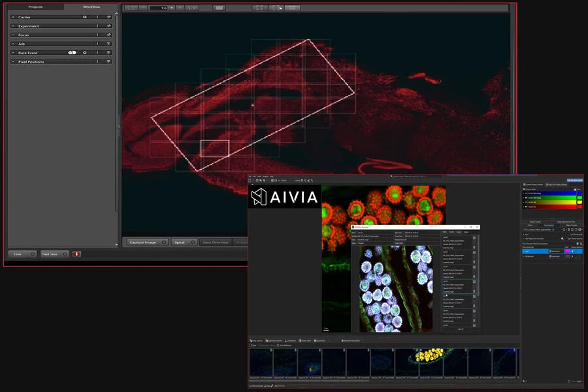The height and width of the screenshot is (392, 588).
Task: Click the Workflow Processor list scrollbar
Action: [478, 265]
